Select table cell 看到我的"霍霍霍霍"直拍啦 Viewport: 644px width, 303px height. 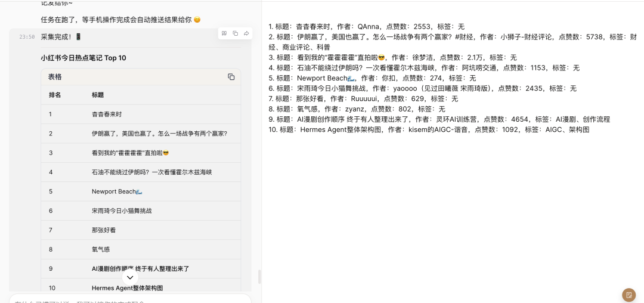tap(130, 153)
